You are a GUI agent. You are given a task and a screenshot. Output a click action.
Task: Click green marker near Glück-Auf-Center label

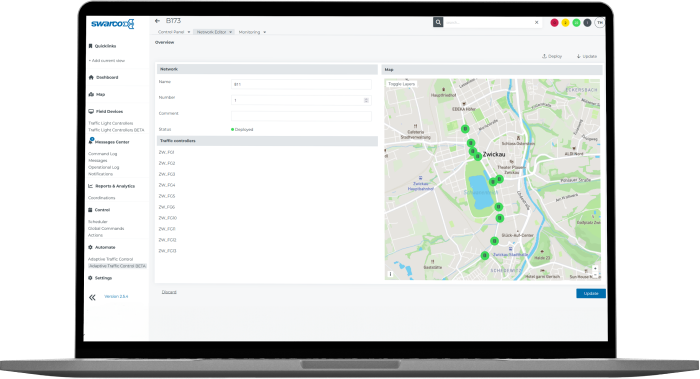tap(495, 241)
